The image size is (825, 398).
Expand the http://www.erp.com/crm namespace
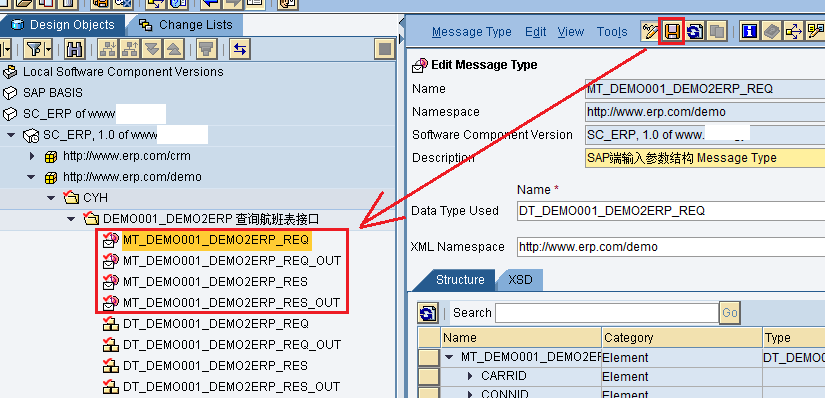(32, 156)
